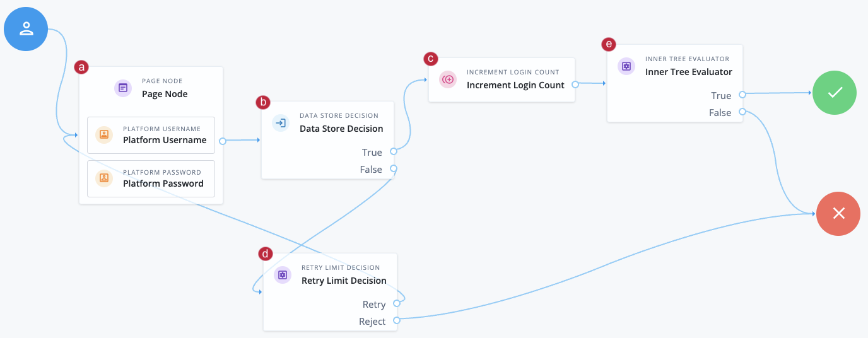Click the red badge labeled a
868x338 pixels.
(x=81, y=66)
